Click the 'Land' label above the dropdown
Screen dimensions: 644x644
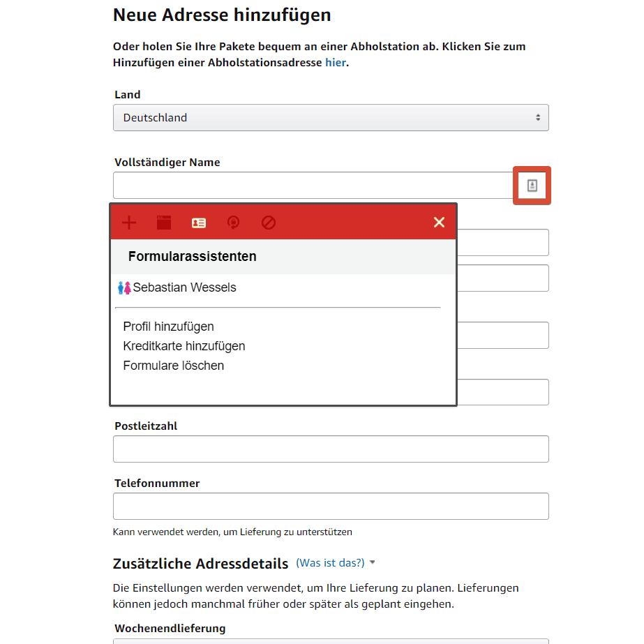pos(127,94)
